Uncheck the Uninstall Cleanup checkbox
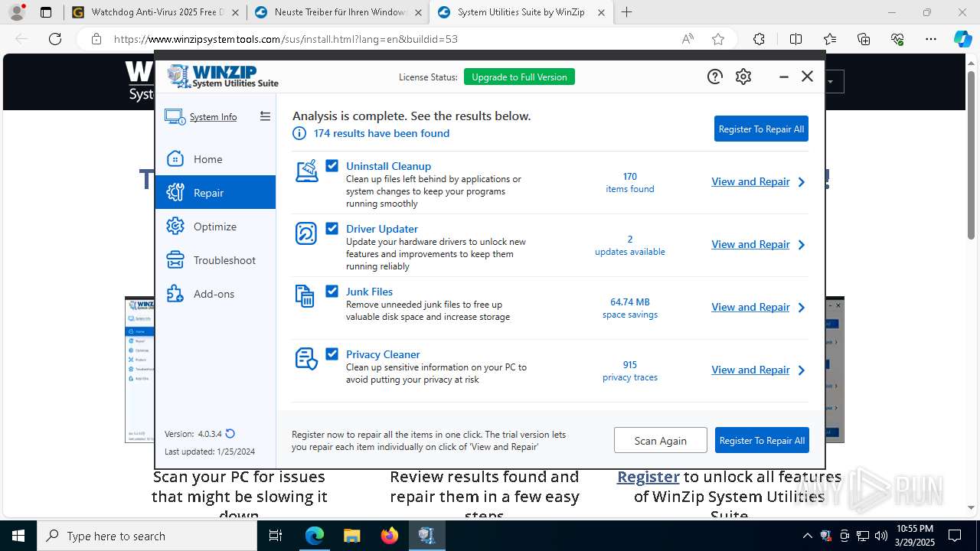Viewport: 980px width, 551px height. pyautogui.click(x=332, y=165)
